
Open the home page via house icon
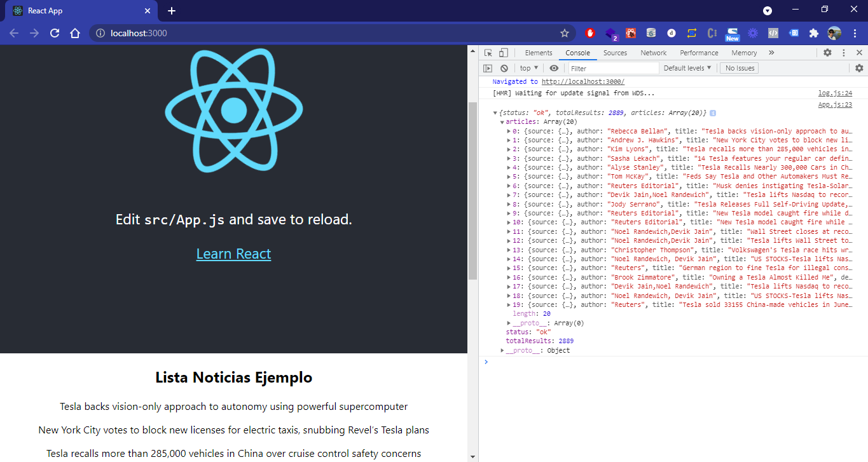pos(75,33)
